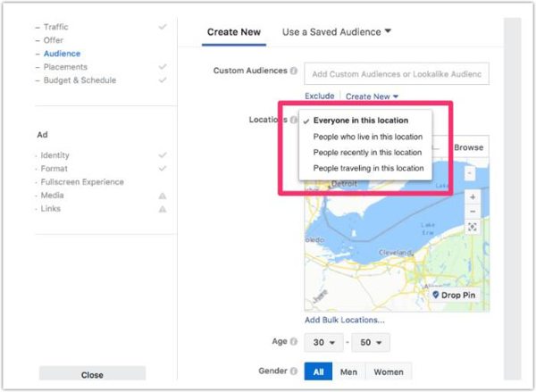Go to Identity under Ad

coord(54,155)
